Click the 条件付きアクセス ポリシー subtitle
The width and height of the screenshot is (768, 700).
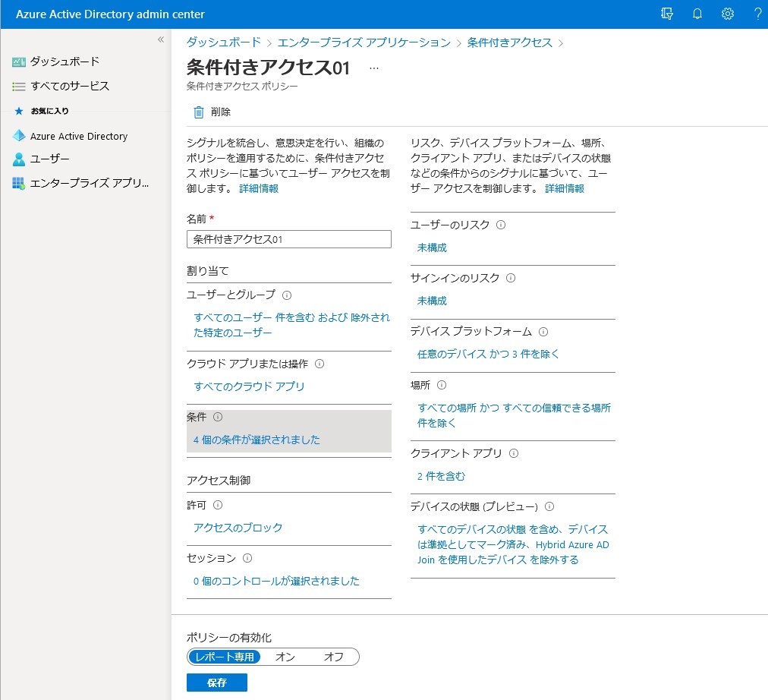[x=242, y=87]
